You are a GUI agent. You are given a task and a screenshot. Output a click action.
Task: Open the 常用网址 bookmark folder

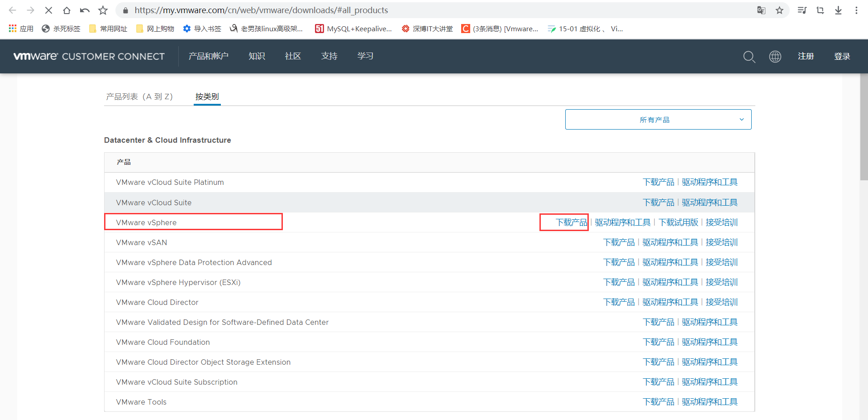pyautogui.click(x=108, y=29)
